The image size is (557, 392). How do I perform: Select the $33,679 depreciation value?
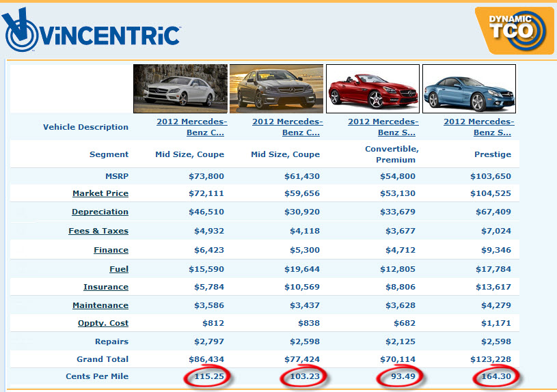398,212
